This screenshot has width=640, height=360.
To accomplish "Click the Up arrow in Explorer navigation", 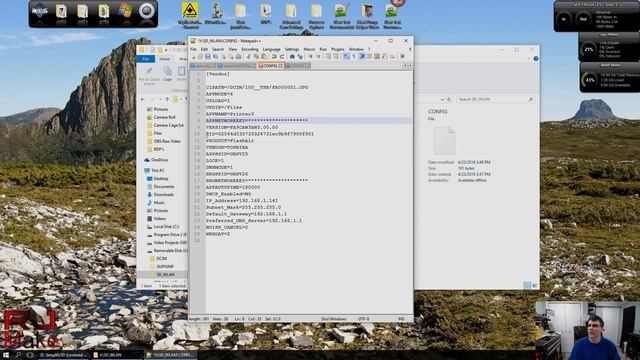I will point(167,99).
